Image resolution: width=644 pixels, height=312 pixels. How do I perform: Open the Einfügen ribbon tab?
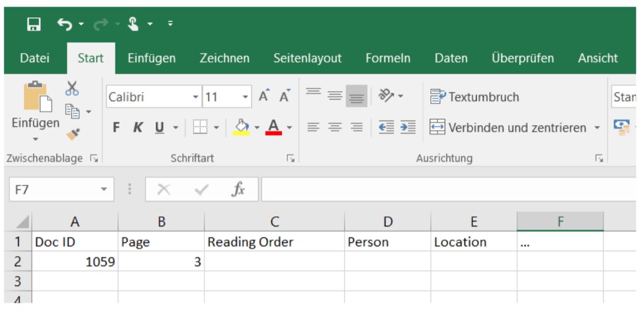click(x=151, y=58)
